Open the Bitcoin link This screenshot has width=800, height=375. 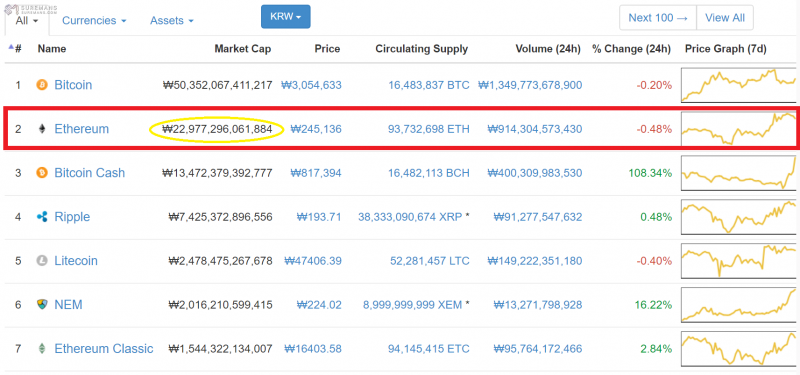point(73,85)
